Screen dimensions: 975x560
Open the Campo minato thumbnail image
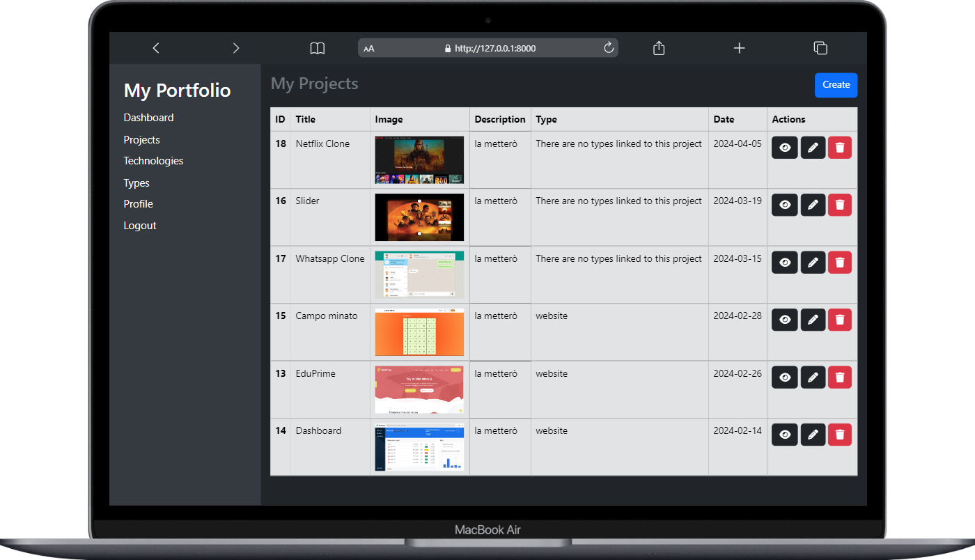[x=419, y=332]
